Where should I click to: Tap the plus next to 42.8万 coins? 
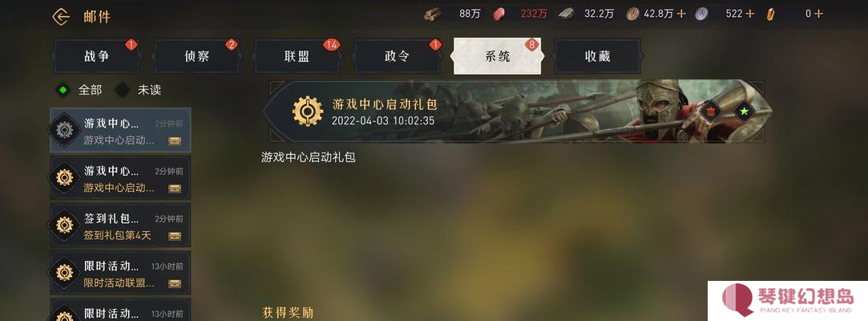pyautogui.click(x=681, y=14)
